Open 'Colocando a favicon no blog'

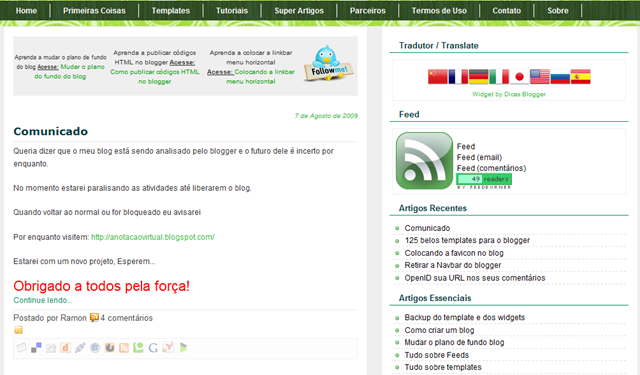(x=454, y=253)
